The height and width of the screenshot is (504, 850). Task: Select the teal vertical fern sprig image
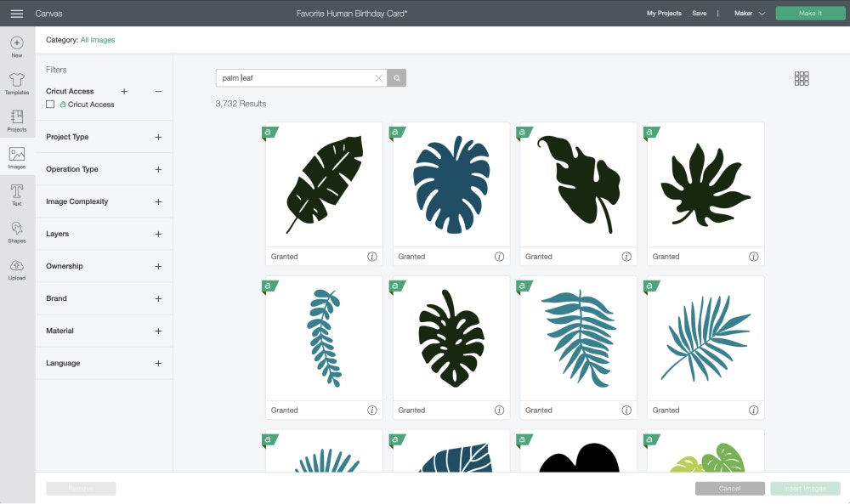coord(324,339)
